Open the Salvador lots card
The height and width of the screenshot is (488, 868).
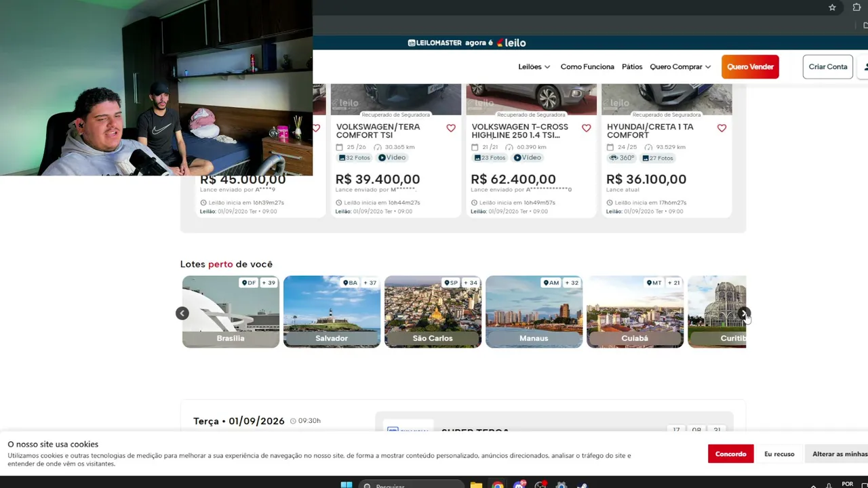click(332, 312)
